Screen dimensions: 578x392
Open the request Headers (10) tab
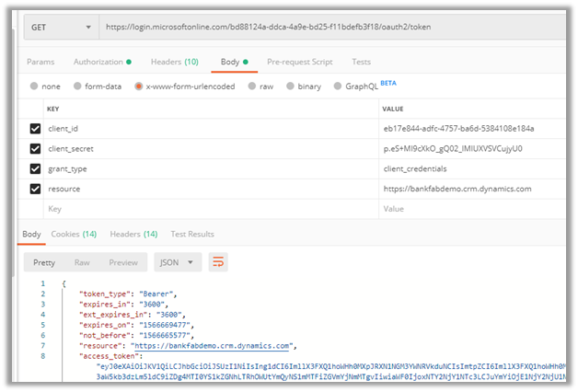(174, 62)
